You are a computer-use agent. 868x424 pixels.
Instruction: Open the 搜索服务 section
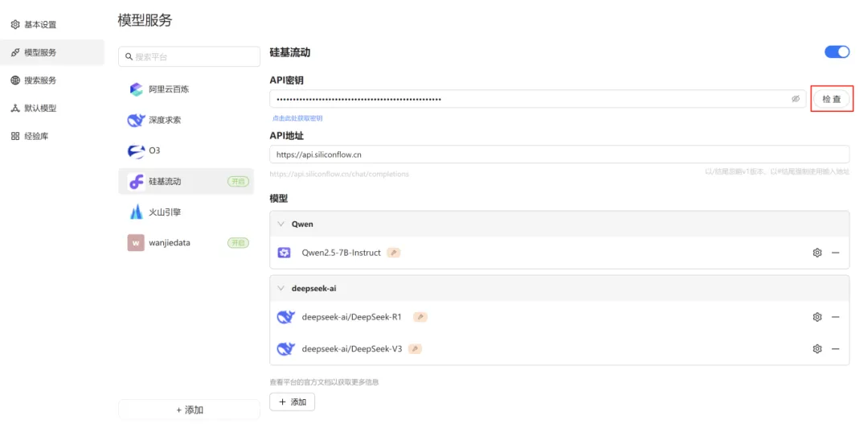[x=52, y=80]
